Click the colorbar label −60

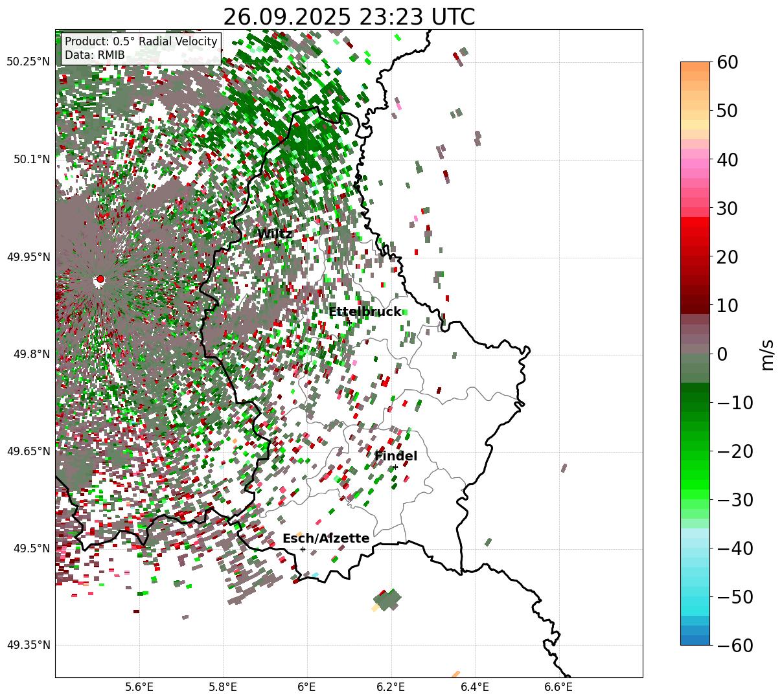click(x=735, y=645)
